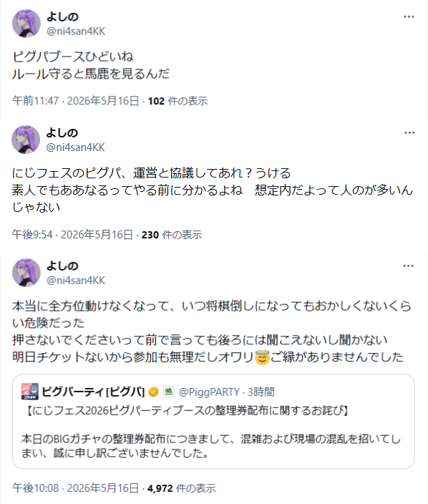Open the @ni4san4KK handle in second tweet
Screen dimensions: 428x504
76,147
